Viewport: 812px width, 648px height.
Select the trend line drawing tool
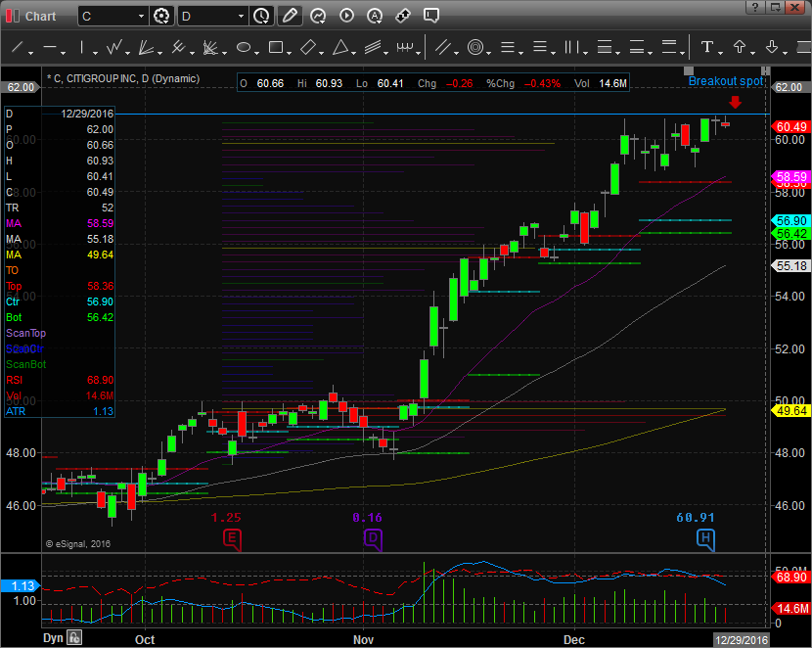17,48
